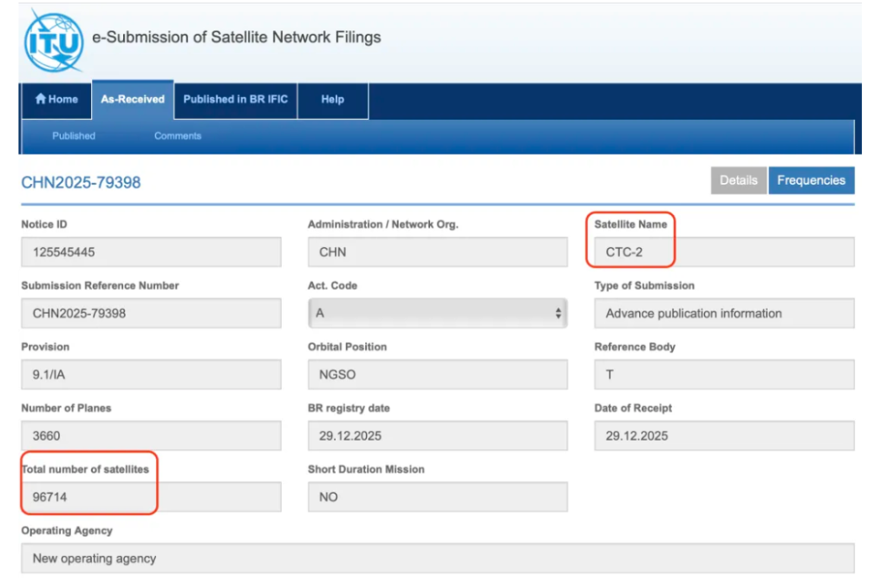Click the CHN2025-79398 page heading
Viewport: 888px width, 588px height.
click(81, 182)
